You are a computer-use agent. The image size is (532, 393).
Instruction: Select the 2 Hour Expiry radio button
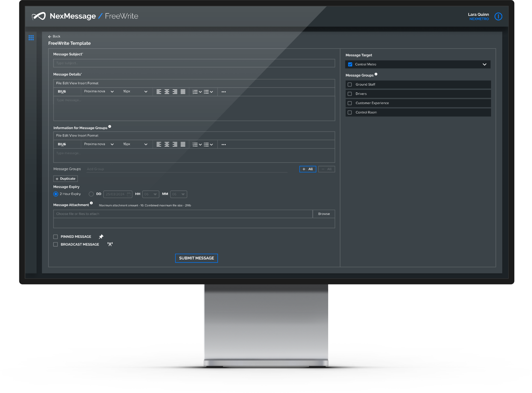56,194
